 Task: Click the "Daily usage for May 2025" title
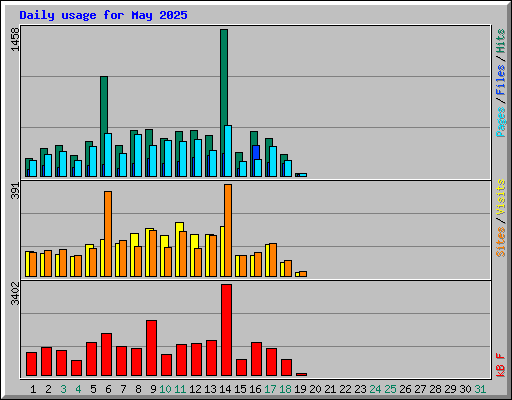(x=103, y=15)
